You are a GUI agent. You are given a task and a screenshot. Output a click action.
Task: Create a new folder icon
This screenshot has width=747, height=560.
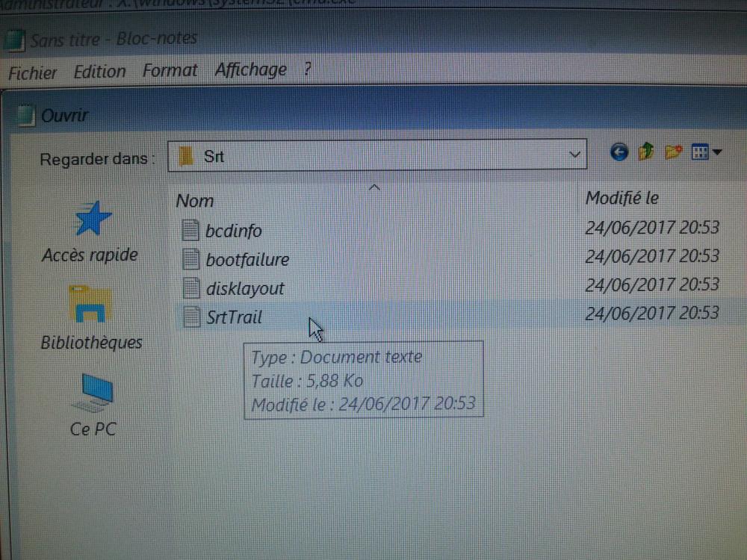click(x=673, y=152)
